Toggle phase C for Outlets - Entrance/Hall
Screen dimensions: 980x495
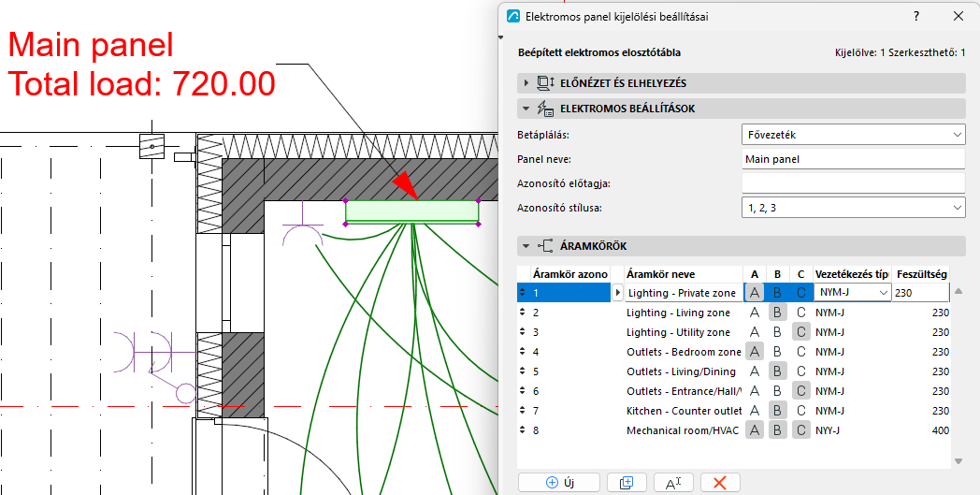click(x=800, y=391)
